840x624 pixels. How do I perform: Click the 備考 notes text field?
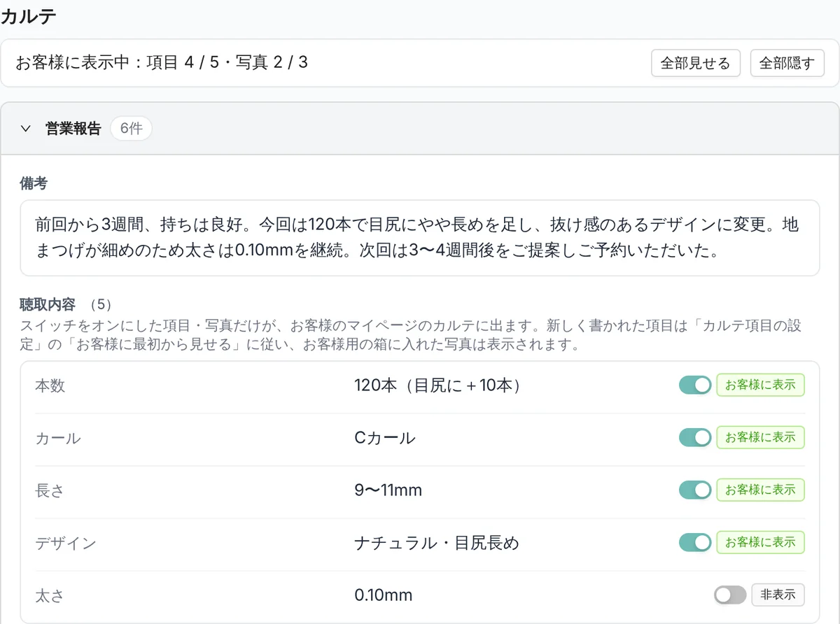[420, 238]
